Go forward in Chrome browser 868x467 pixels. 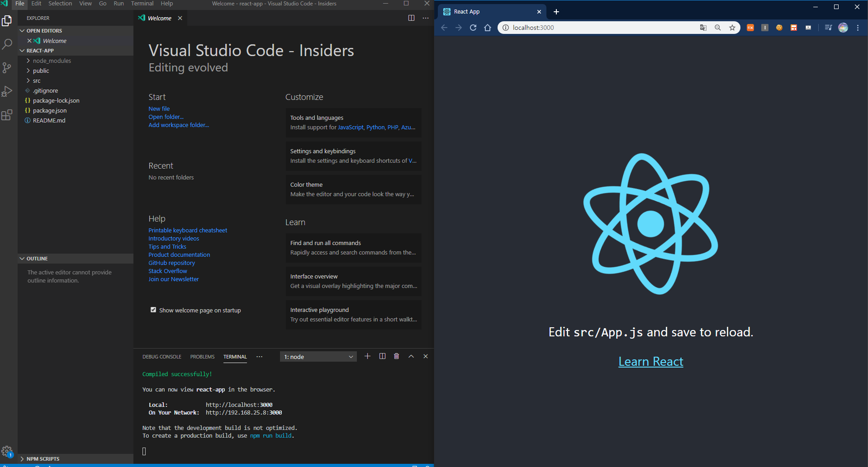point(459,28)
